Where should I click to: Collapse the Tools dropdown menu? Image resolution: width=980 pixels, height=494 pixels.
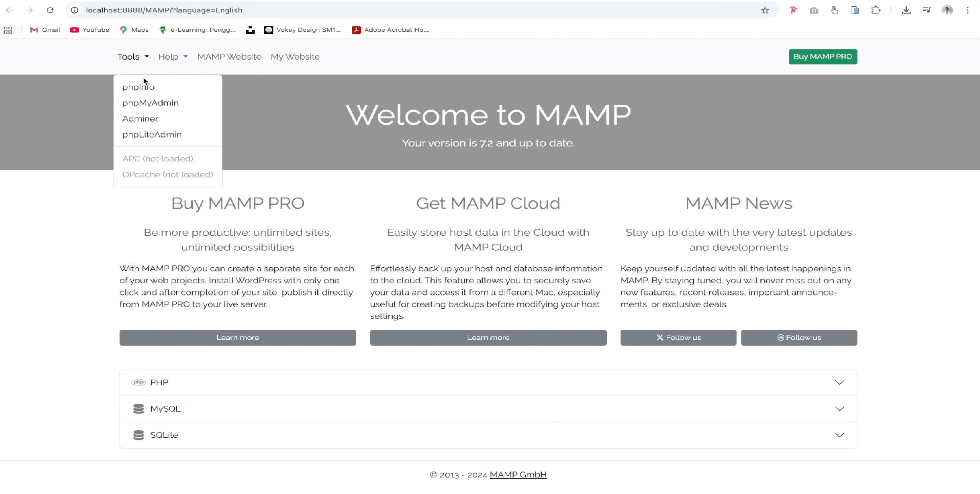133,57
